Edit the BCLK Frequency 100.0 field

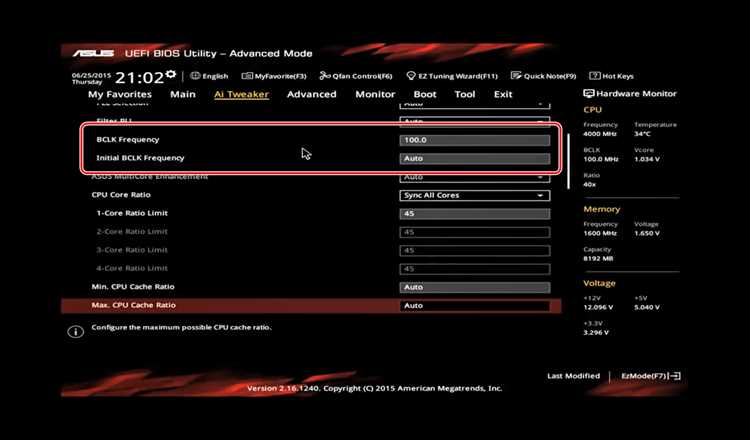tap(474, 140)
